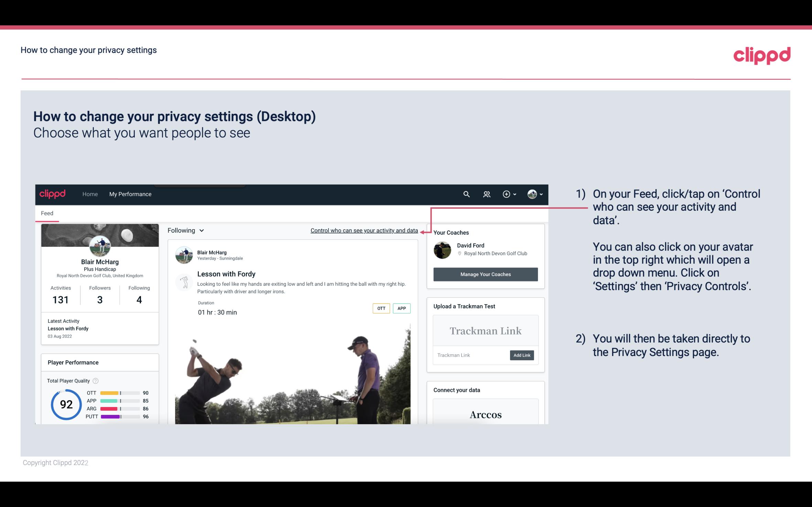Click the people/followers icon
This screenshot has height=507, width=812.
pyautogui.click(x=486, y=193)
